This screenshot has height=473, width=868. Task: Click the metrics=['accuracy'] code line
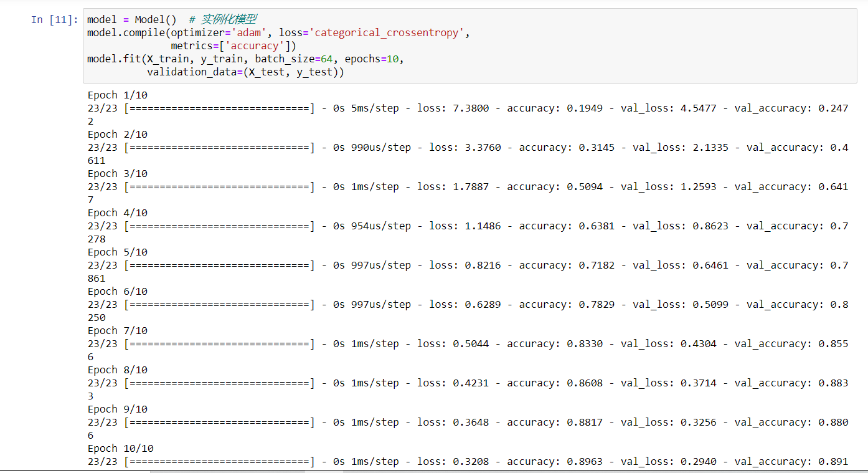click(234, 46)
